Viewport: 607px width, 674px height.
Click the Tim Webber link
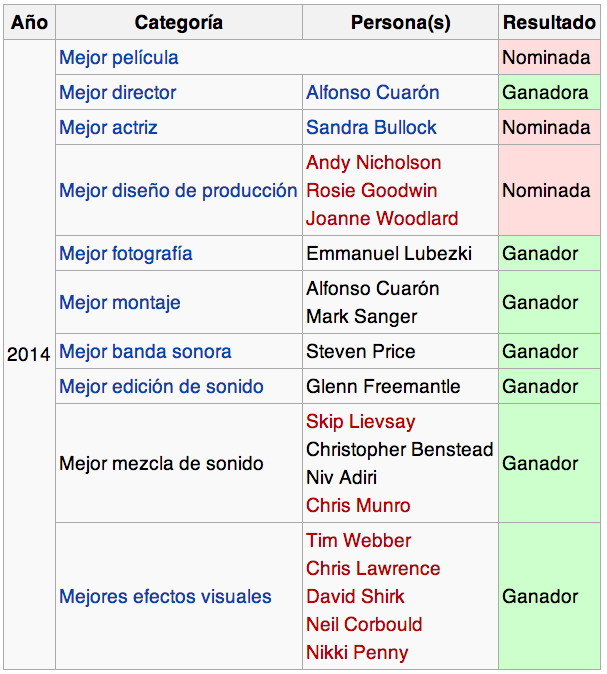point(358,541)
